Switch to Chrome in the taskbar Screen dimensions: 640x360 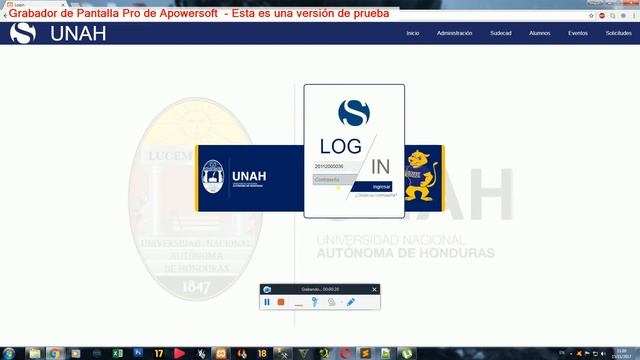[55, 353]
